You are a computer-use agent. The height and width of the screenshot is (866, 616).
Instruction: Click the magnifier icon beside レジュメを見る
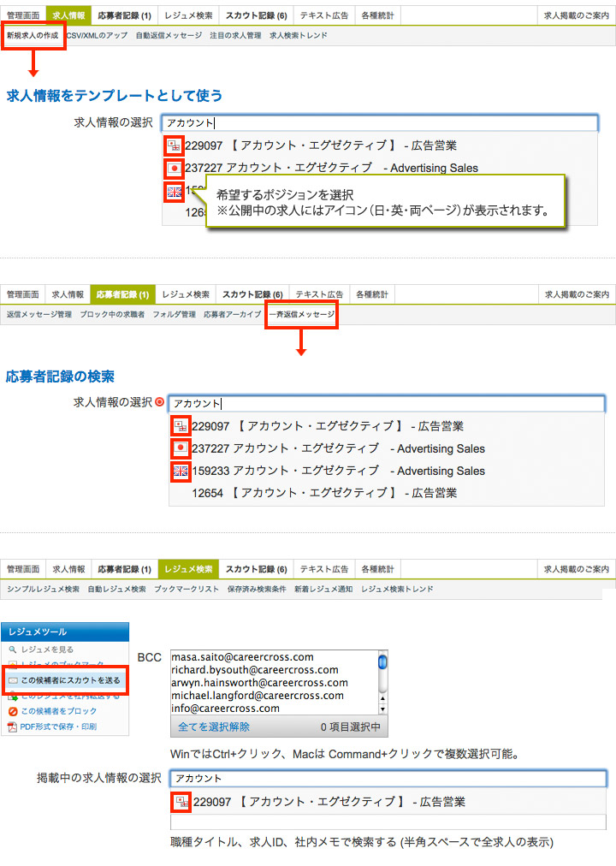(x=13, y=649)
